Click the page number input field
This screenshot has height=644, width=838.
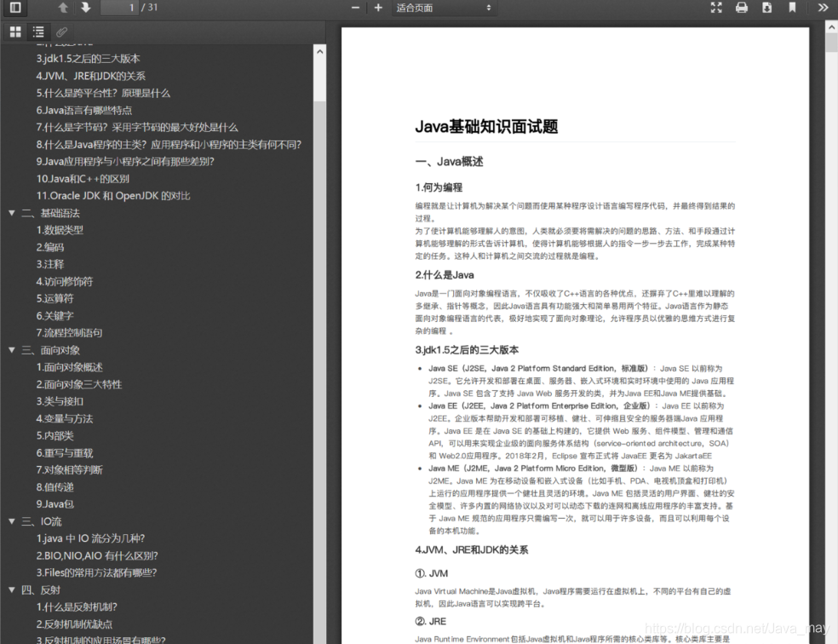click(x=120, y=8)
